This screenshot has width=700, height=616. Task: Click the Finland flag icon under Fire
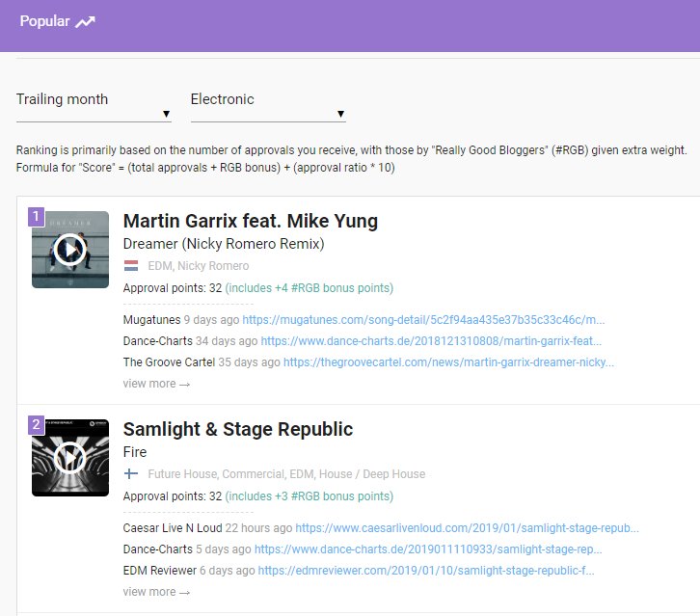click(x=131, y=473)
